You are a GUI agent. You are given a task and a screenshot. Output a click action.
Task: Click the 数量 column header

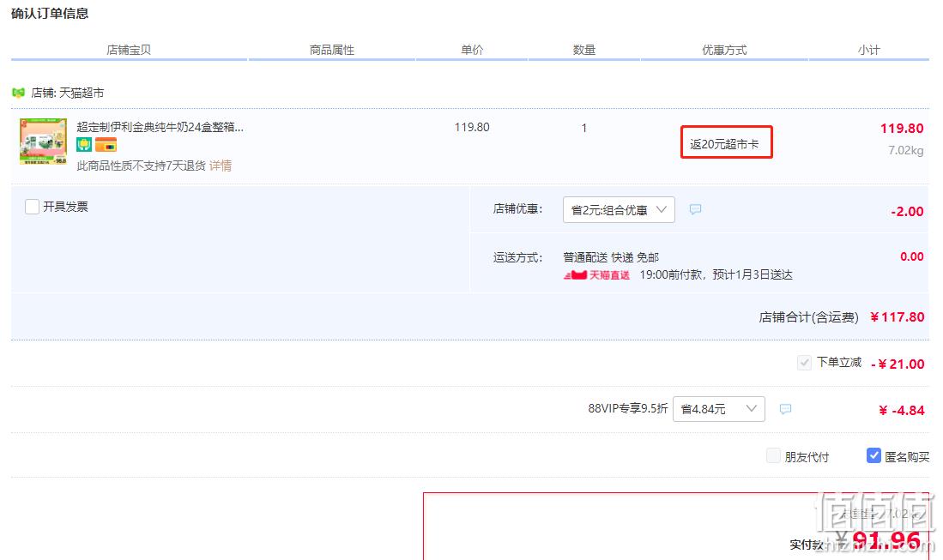584,50
